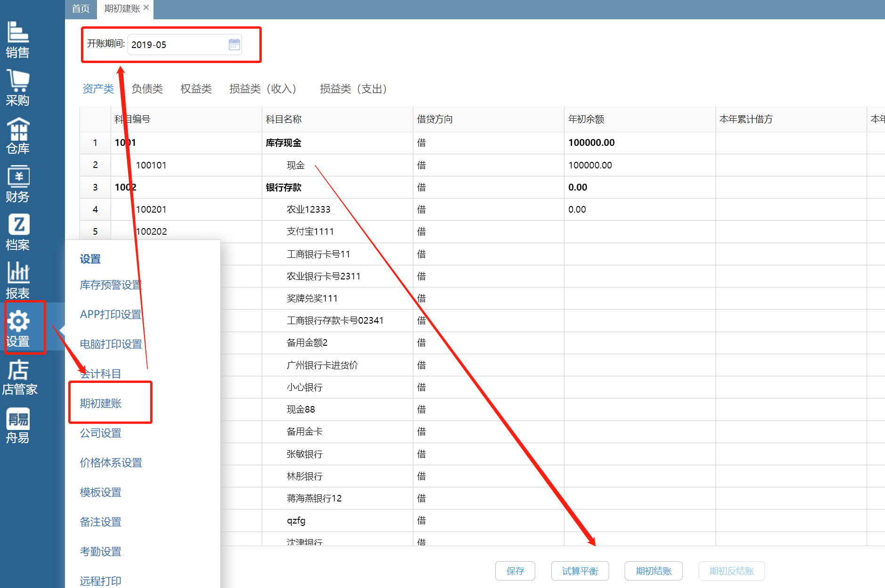This screenshot has height=588, width=885.
Task: Select the 现金88 account cell
Action: click(337, 409)
